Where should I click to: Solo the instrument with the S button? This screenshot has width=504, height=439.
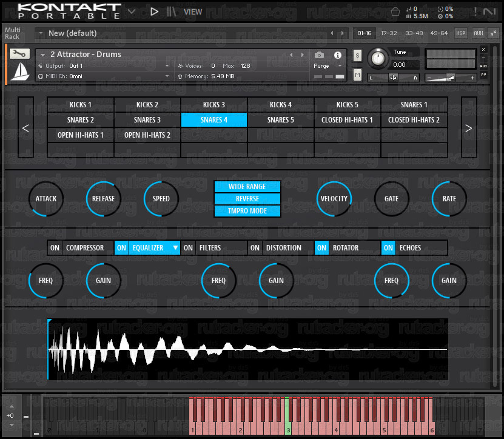(x=357, y=56)
